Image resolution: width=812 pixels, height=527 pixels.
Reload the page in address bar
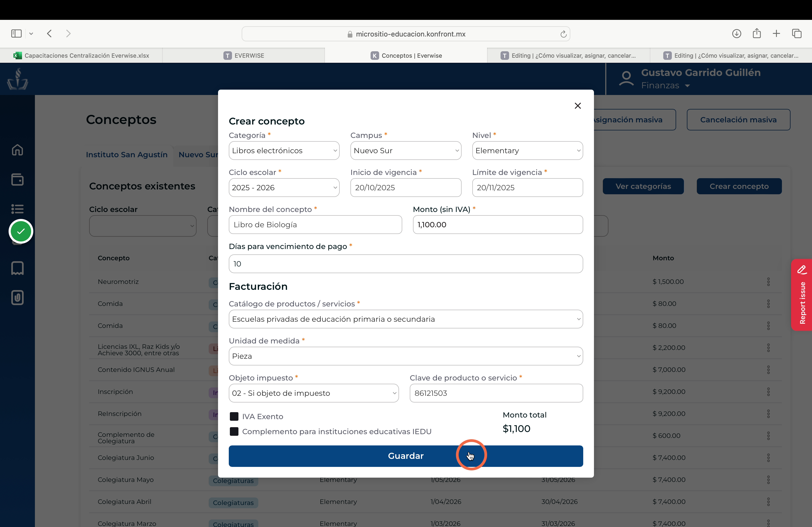pyautogui.click(x=563, y=34)
